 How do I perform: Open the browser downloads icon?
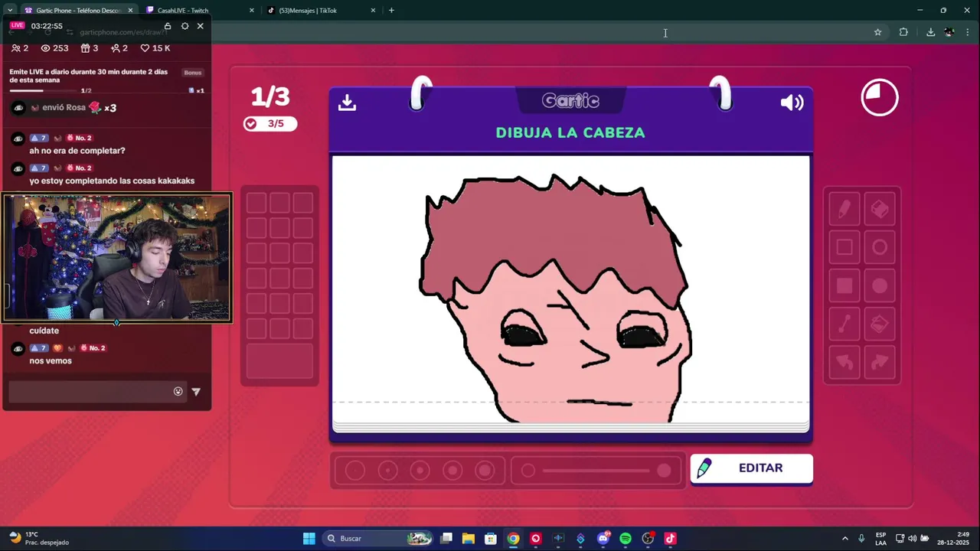pyautogui.click(x=930, y=32)
